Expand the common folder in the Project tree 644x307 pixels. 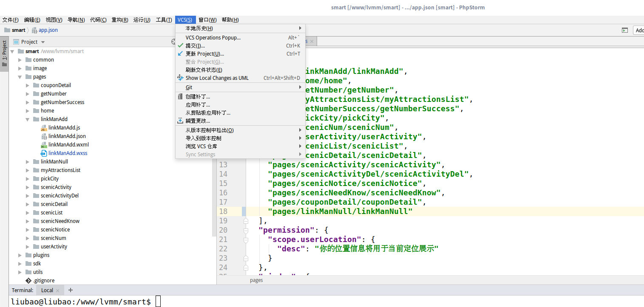coord(20,59)
